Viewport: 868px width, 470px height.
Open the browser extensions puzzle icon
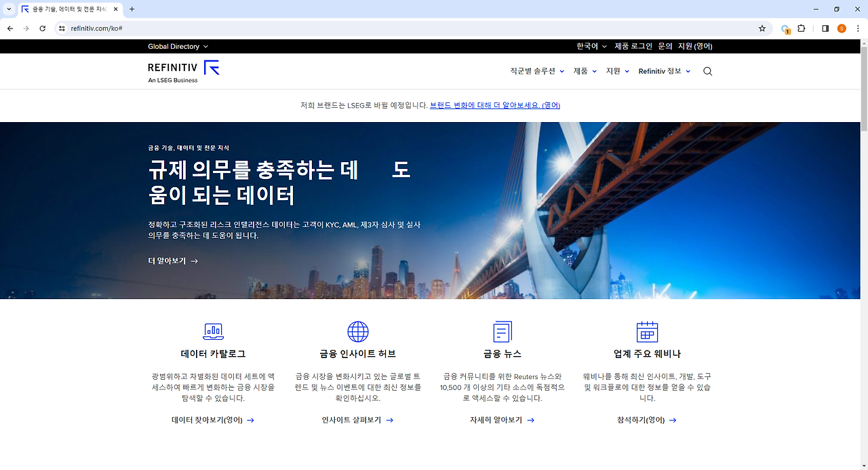coord(802,28)
